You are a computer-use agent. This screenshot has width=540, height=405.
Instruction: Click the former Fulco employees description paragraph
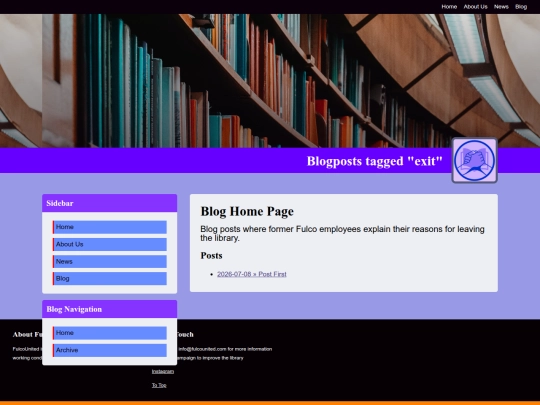[x=342, y=233]
